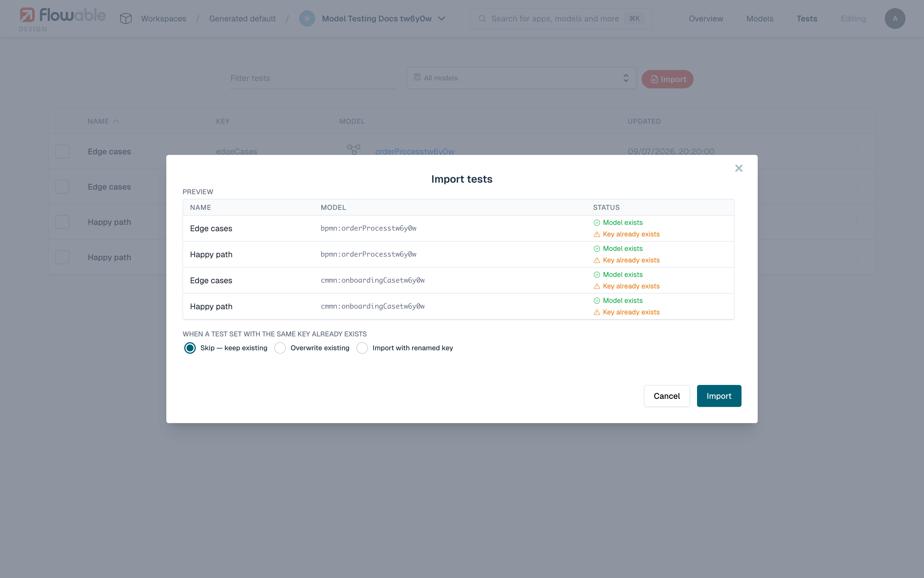
Task: Click Model exists check icon for cmmn Happy path
Action: pos(596,301)
